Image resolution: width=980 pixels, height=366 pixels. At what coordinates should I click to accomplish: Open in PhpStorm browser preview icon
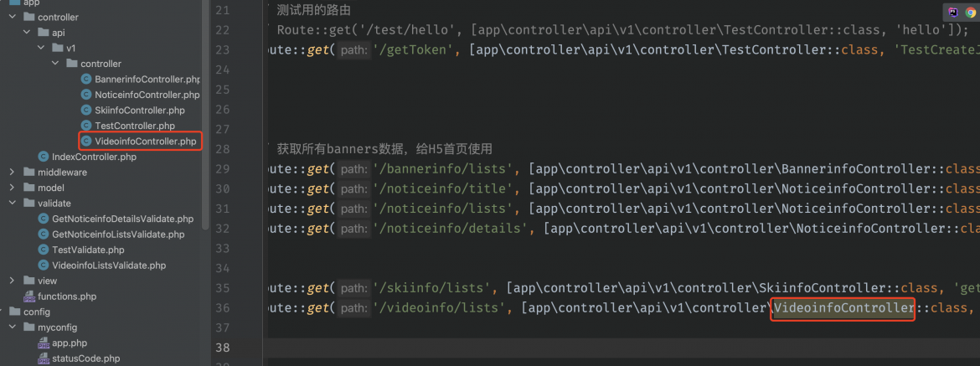pyautogui.click(x=952, y=11)
